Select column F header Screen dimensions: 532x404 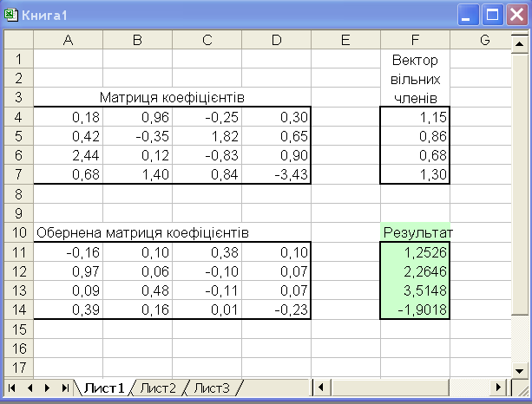pos(416,40)
